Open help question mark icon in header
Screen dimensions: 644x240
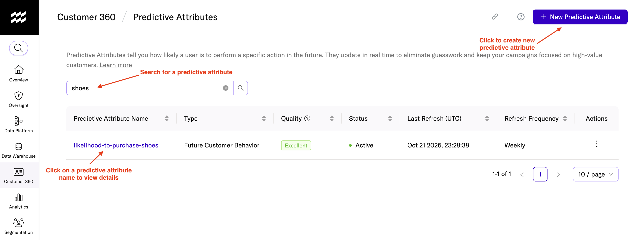(520, 17)
